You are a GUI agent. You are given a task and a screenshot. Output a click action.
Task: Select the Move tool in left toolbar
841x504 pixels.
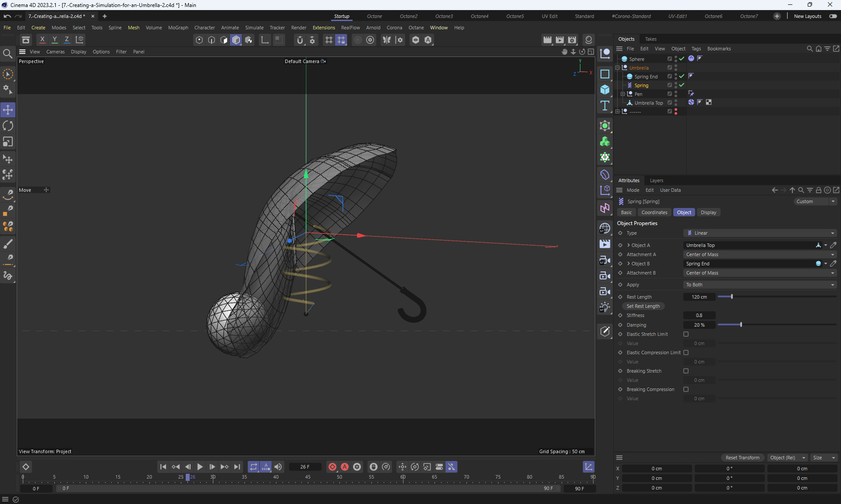coord(8,110)
